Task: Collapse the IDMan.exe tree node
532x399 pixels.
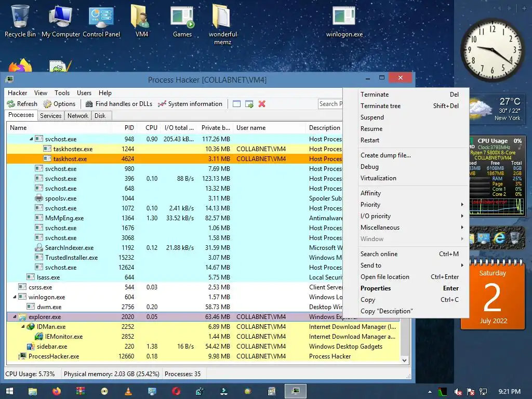Action: click(23, 326)
